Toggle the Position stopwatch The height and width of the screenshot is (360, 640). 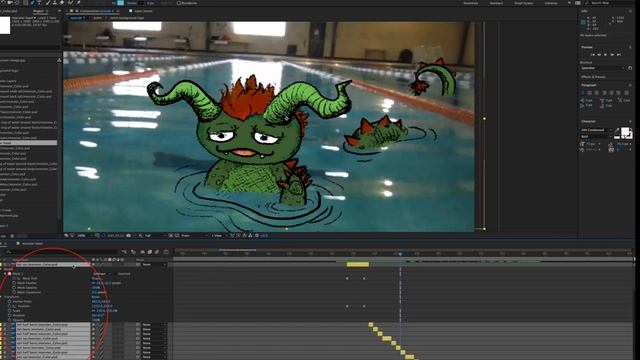click(10, 306)
